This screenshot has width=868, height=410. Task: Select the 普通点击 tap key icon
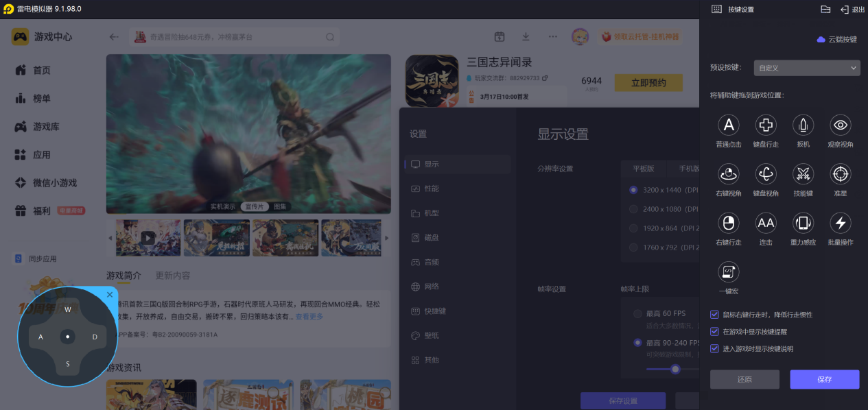(729, 125)
